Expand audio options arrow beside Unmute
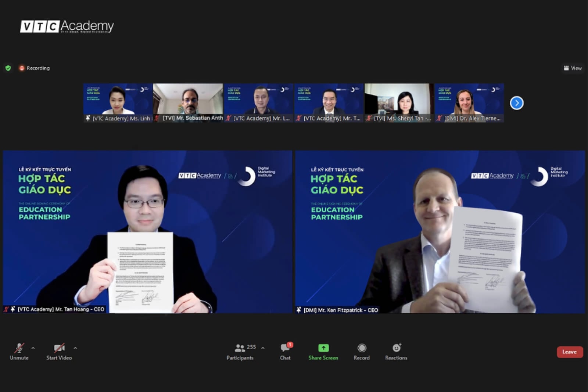588x392 pixels. pos(33,348)
